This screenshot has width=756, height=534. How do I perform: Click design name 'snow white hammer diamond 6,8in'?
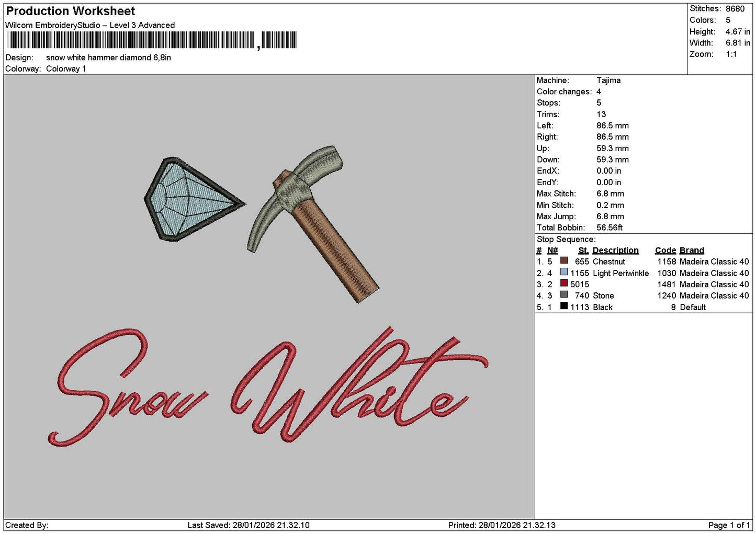point(109,58)
